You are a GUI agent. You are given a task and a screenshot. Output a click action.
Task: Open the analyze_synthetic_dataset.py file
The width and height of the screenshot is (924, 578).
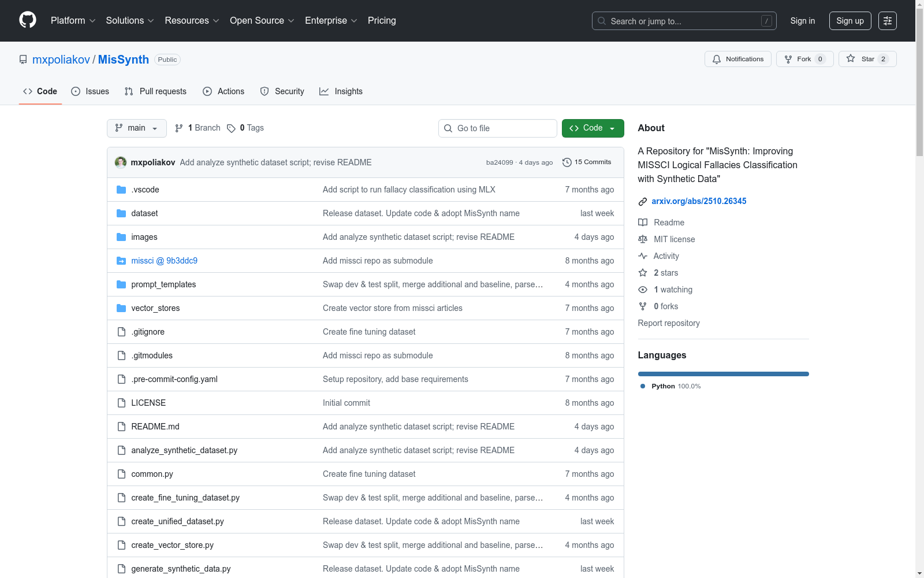184,450
